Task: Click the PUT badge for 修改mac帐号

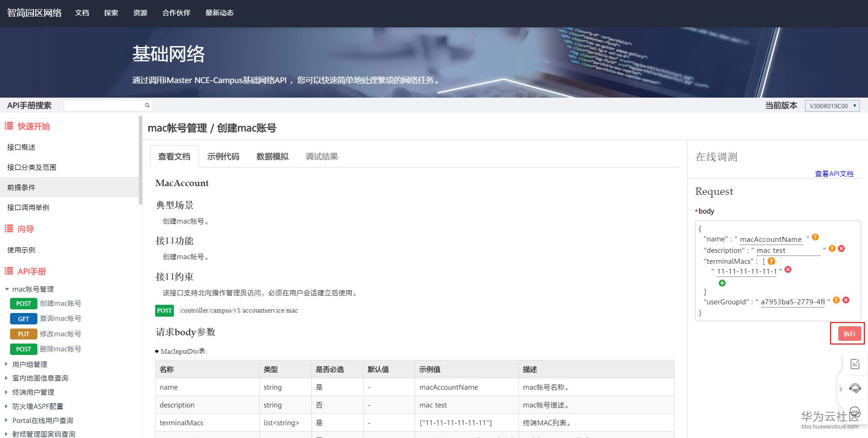Action: pyautogui.click(x=24, y=334)
